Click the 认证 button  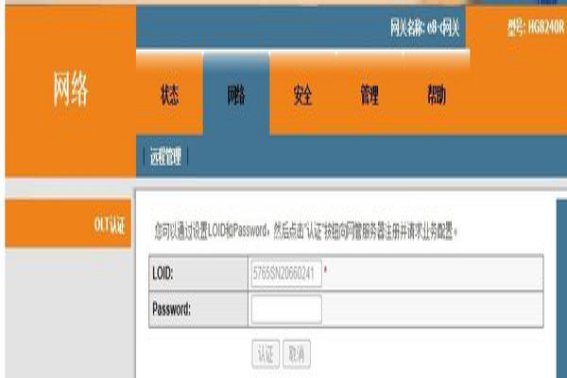(265, 353)
